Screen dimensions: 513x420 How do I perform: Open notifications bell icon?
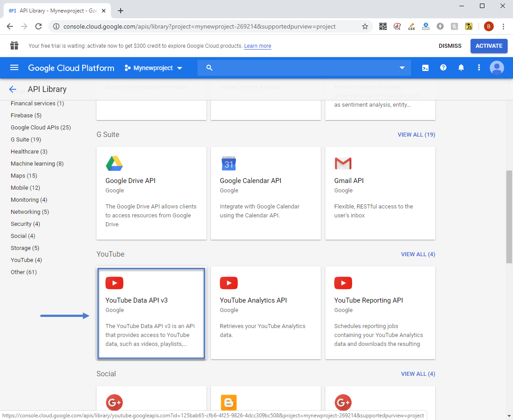coord(461,68)
